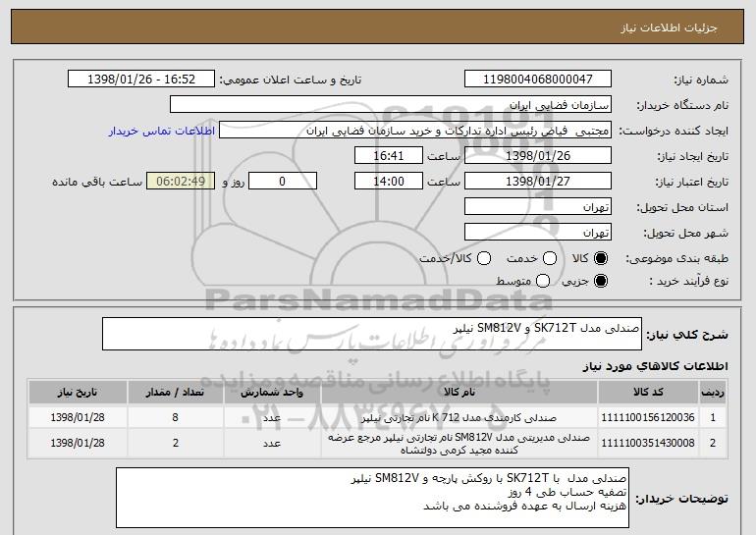Screen dimensions: 756x535
Task: Click the validity date field 1398/01/27
Action: pos(538,181)
